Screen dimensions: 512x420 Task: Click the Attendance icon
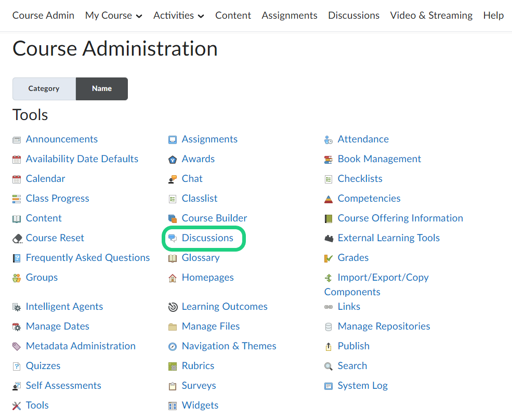tap(328, 140)
